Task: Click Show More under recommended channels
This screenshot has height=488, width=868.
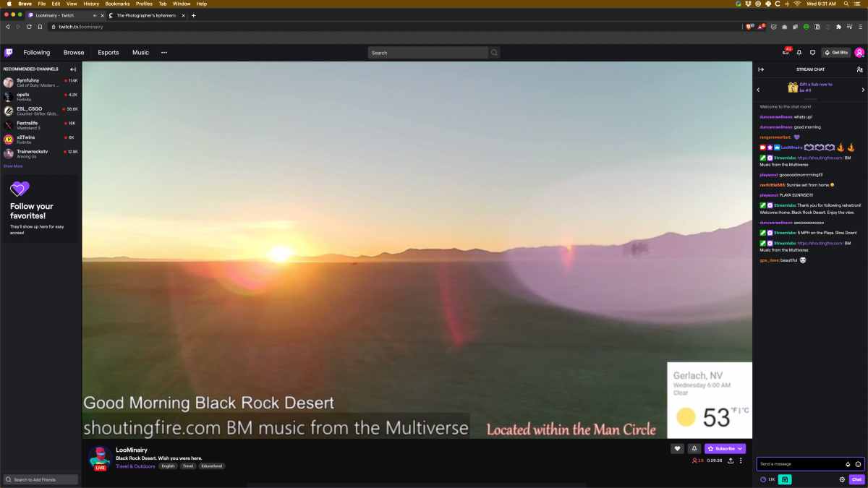Action: click(x=12, y=166)
